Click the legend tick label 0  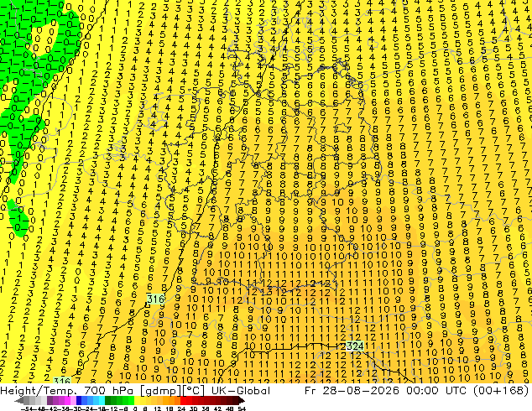(135, 408)
